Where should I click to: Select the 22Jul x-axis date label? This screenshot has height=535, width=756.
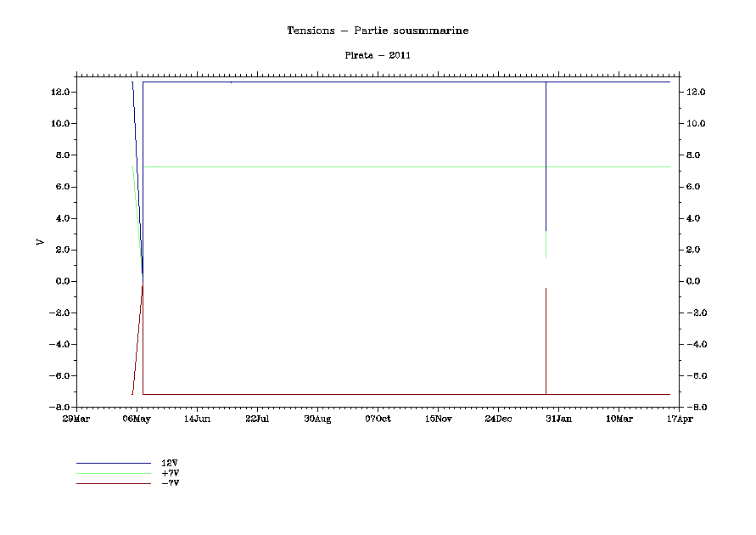257,419
